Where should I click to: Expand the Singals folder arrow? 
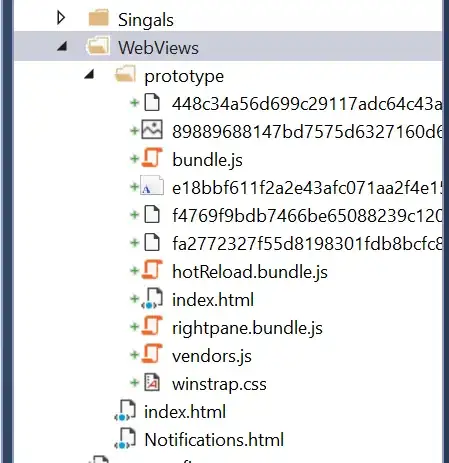pos(61,18)
